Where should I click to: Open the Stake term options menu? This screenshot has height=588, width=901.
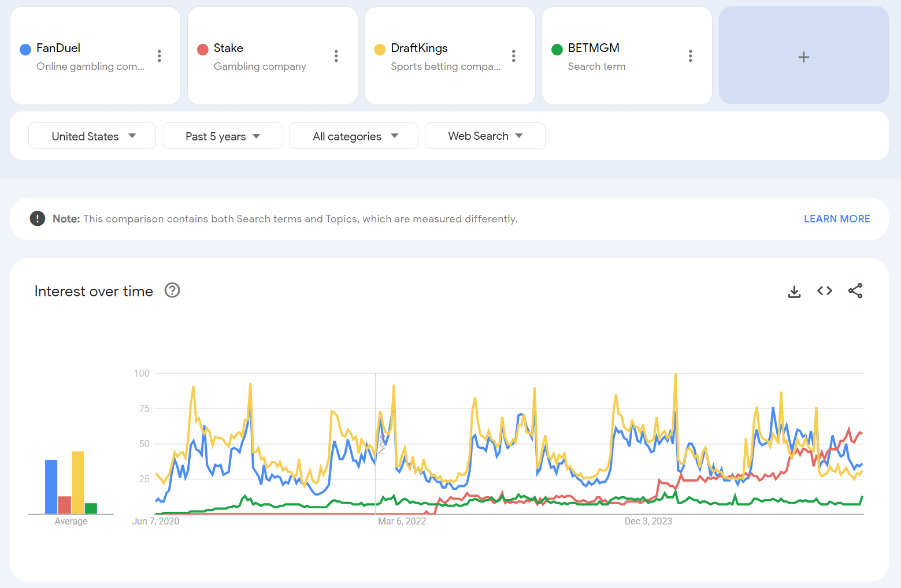point(336,56)
